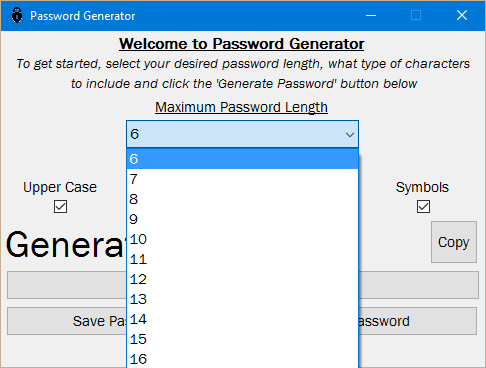Choose 9 as the password length
Screen dimensions: 486x368
click(x=242, y=219)
